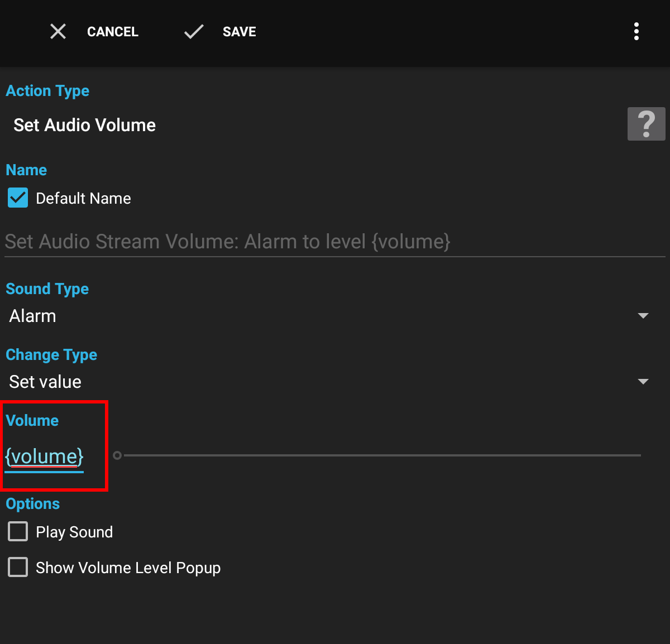This screenshot has height=644, width=670.
Task: Enable the Play Sound option
Action: click(17, 531)
